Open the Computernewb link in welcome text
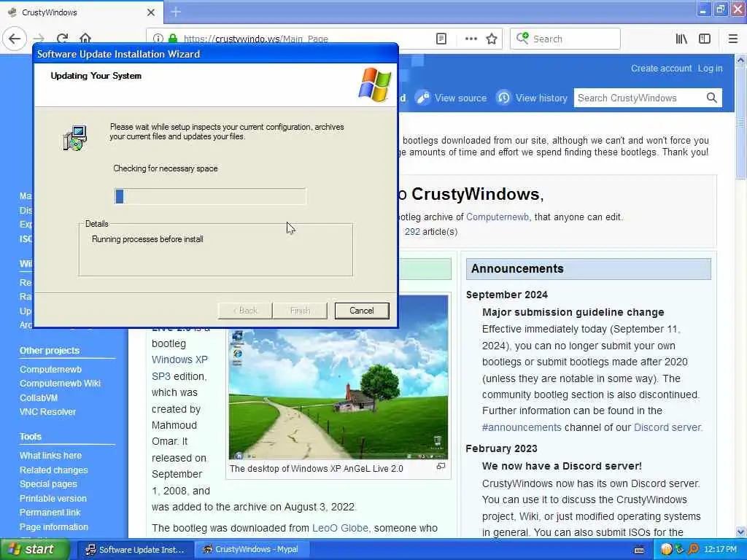 point(498,217)
